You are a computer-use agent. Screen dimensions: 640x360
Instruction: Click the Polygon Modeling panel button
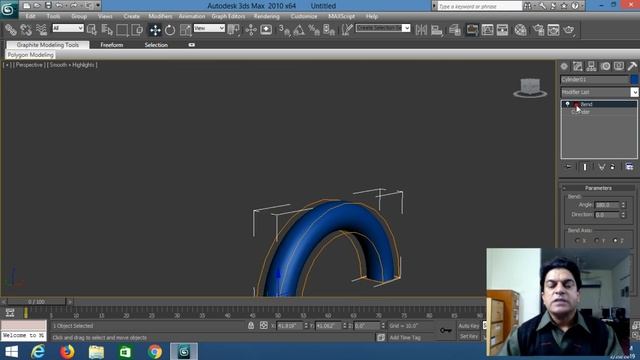click(31, 55)
